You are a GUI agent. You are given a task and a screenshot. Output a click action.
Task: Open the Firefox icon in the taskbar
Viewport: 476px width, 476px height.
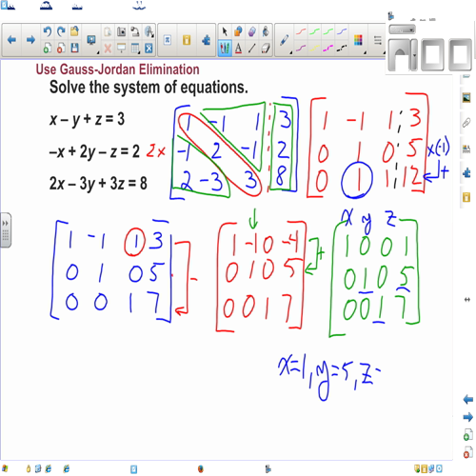pos(201,468)
